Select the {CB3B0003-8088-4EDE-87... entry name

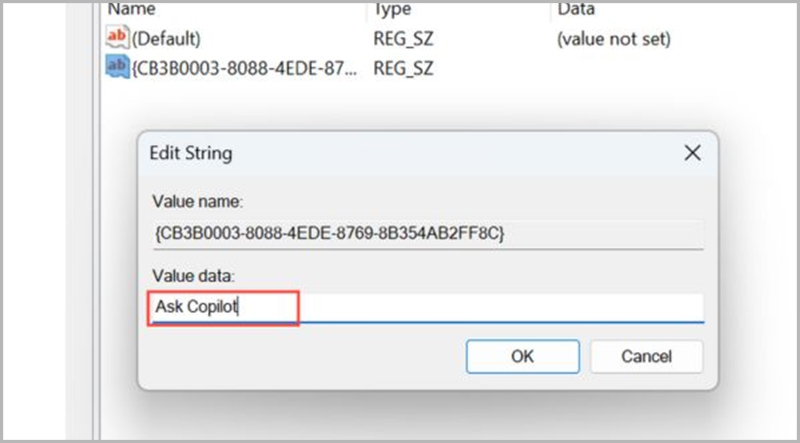pyautogui.click(x=244, y=68)
